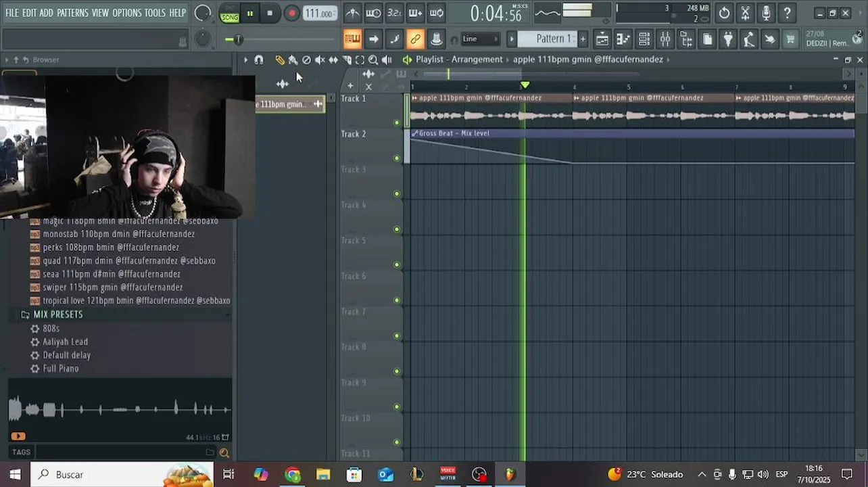Select the Delete tool in playlist toolbar
The image size is (868, 487).
coord(306,60)
